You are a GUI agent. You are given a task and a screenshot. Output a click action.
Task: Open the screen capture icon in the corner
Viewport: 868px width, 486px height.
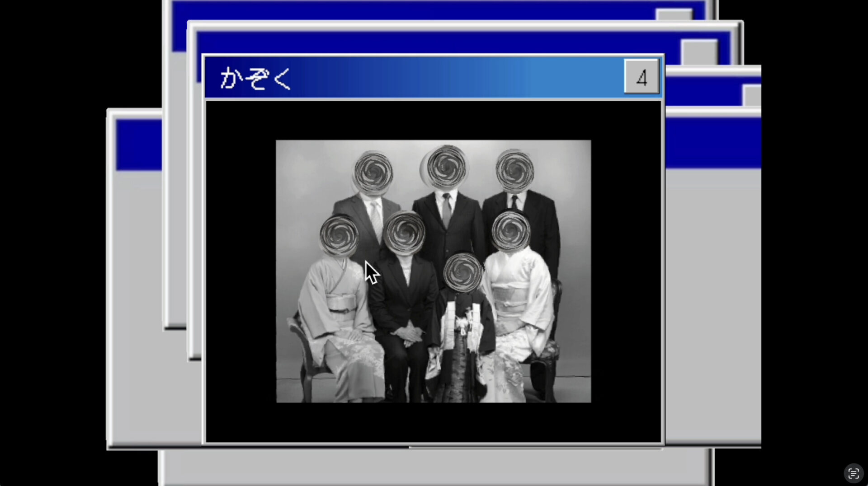coord(853,473)
